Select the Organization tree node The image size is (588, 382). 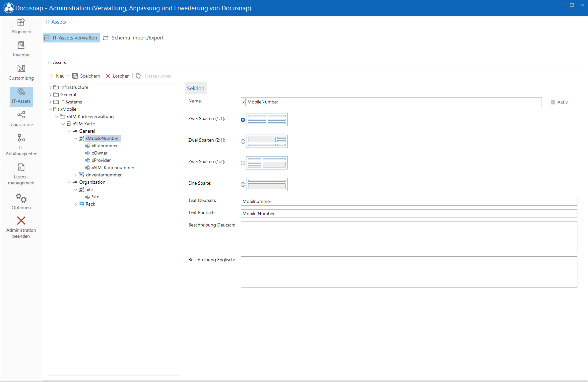pyautogui.click(x=92, y=182)
